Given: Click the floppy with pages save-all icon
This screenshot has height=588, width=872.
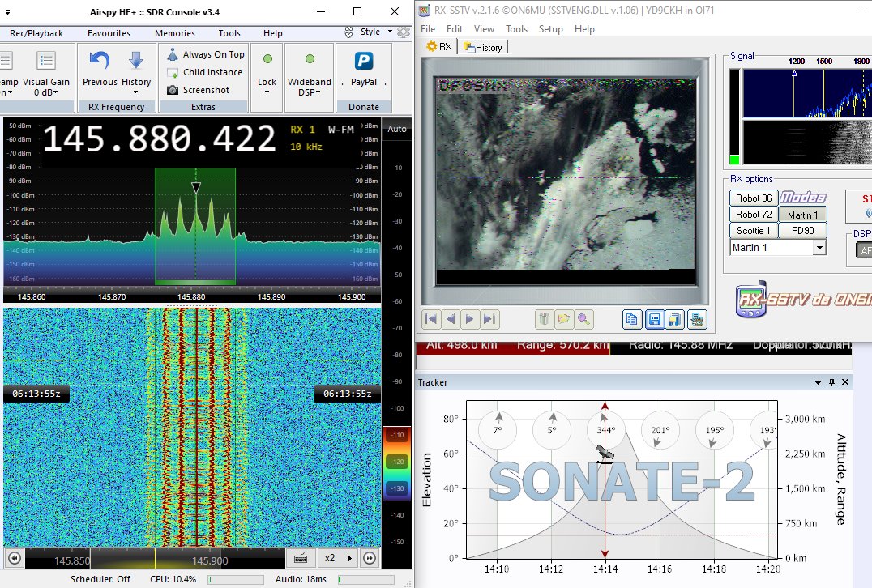Looking at the screenshot, I should [674, 319].
